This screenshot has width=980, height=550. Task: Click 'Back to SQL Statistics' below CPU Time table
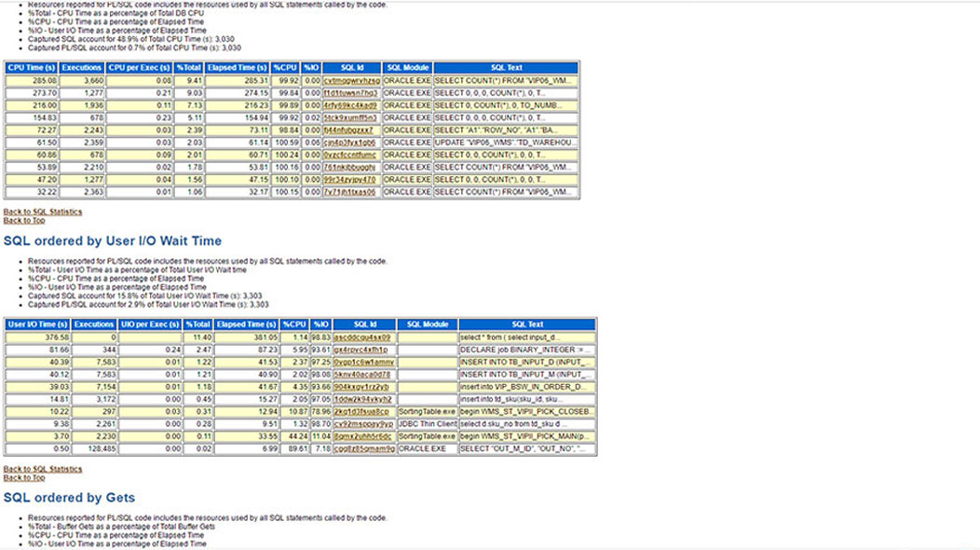coord(43,212)
